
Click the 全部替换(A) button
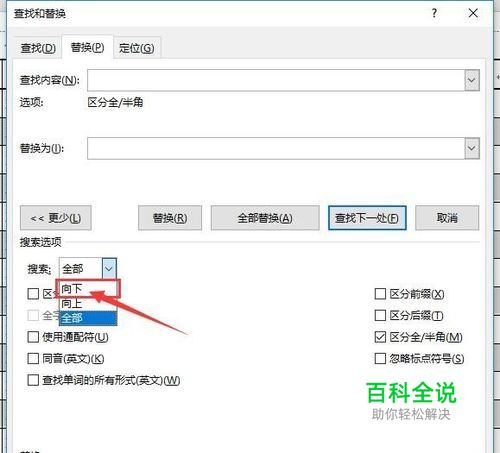point(265,218)
